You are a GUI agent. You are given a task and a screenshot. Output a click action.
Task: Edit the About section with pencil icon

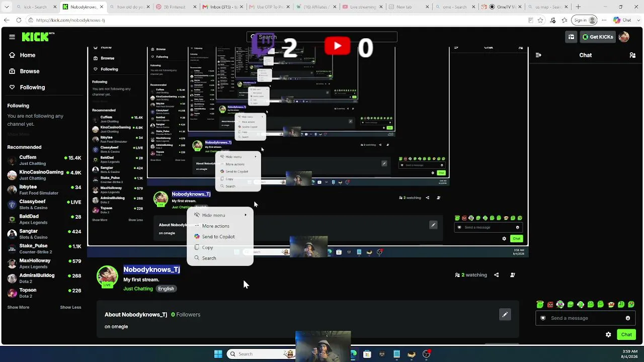click(x=505, y=315)
